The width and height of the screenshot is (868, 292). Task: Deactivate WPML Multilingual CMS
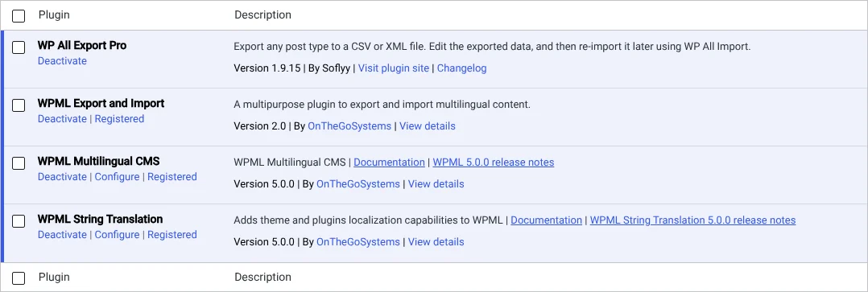pos(62,176)
